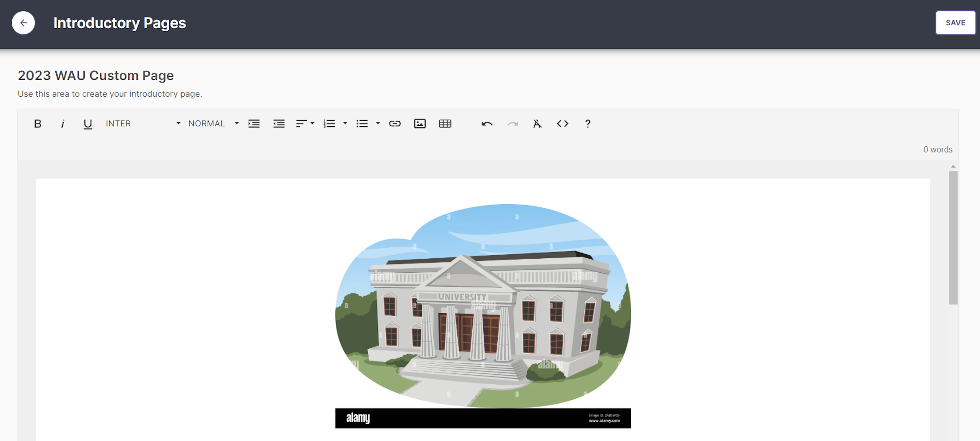Click the '2023 WAU Custom Page' heading
This screenshot has width=980, height=441.
[x=96, y=75]
